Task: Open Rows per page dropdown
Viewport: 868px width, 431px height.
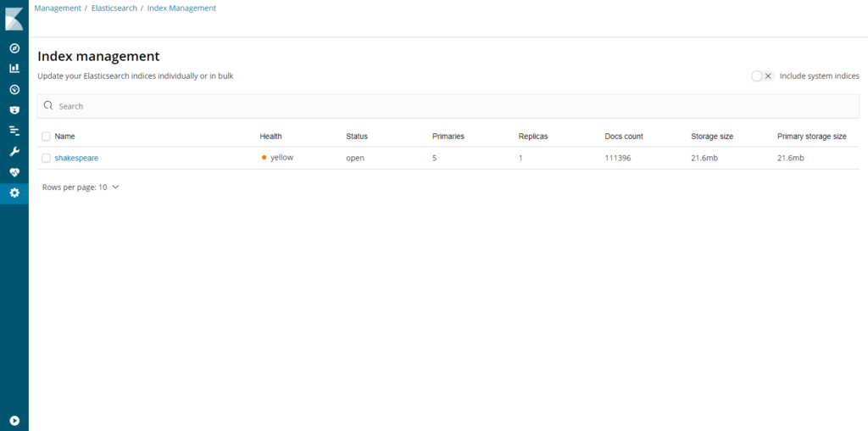Action: pyautogui.click(x=81, y=188)
